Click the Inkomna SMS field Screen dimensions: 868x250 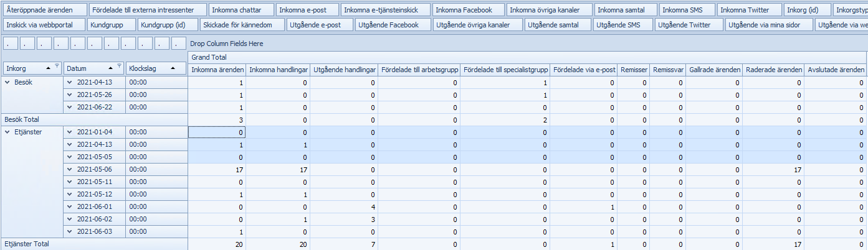point(687,10)
